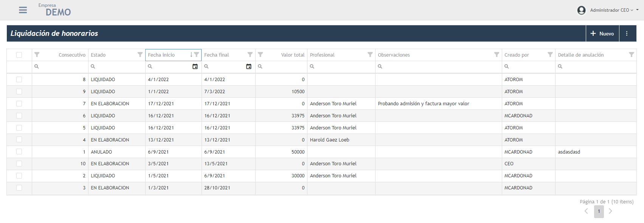The width and height of the screenshot is (644, 223).
Task: Filter the Valor total column
Action: [260, 55]
